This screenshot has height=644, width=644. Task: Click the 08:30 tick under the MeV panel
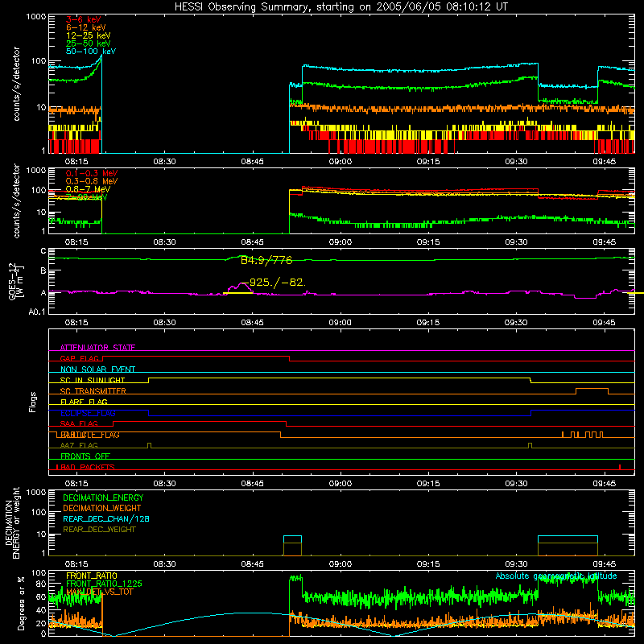point(164,242)
